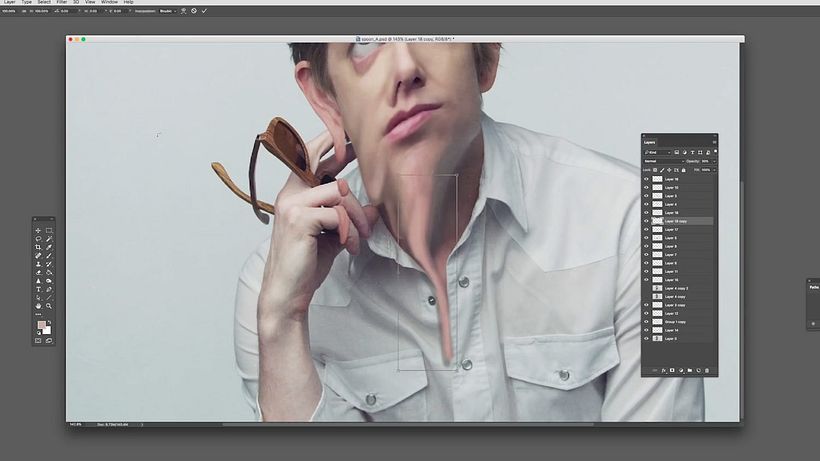Select the Magic Wand tool
The image size is (820, 461).
click(x=49, y=239)
